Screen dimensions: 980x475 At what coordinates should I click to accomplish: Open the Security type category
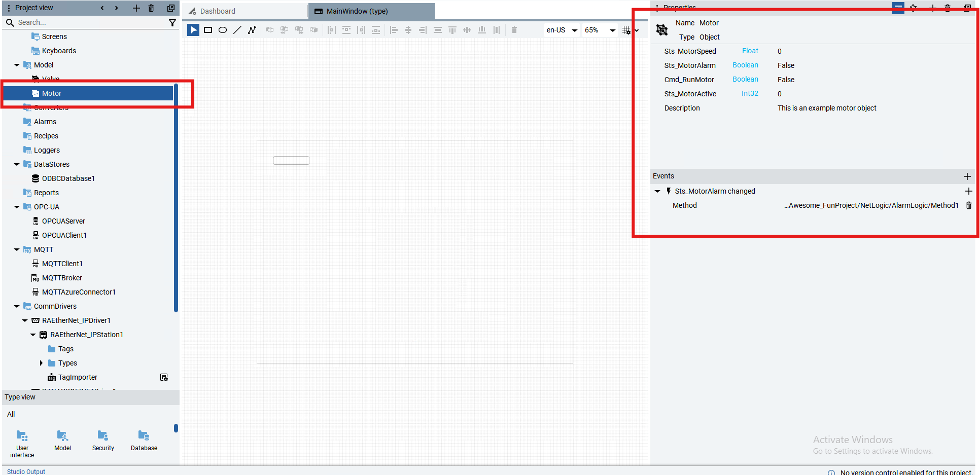(x=103, y=441)
